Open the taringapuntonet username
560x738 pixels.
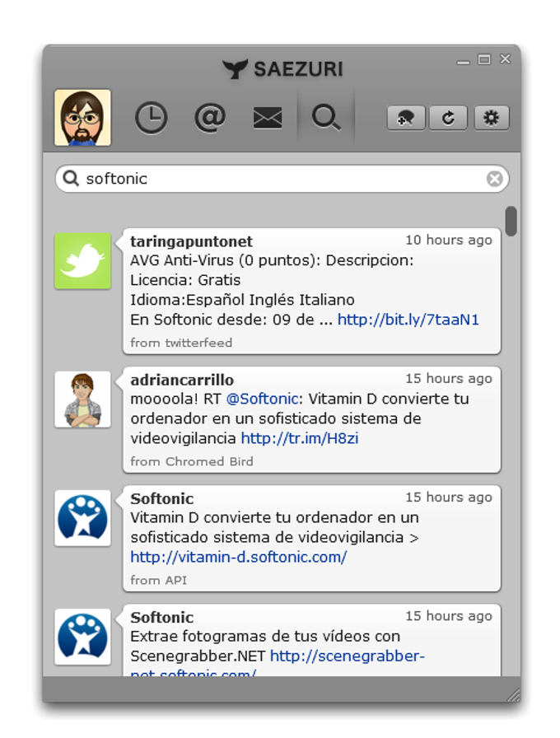192,241
